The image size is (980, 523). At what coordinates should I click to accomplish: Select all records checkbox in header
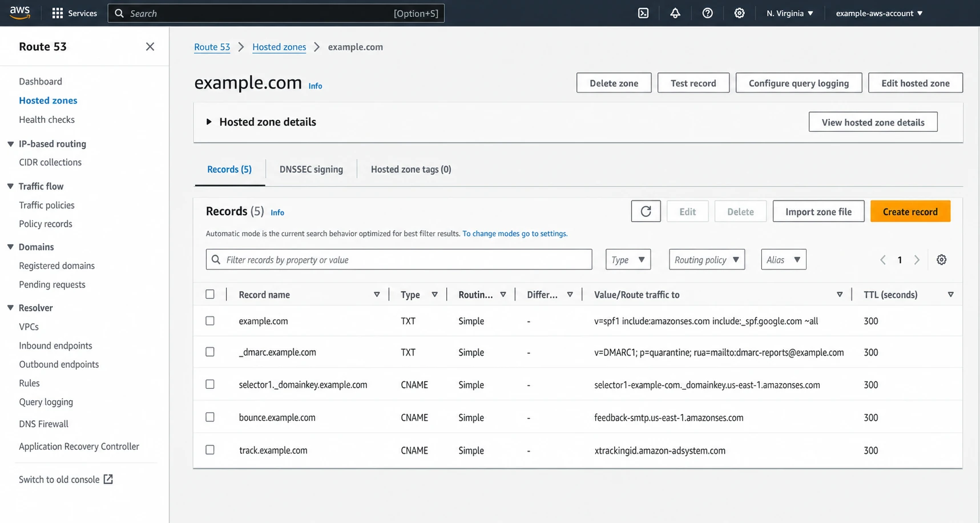[210, 295]
